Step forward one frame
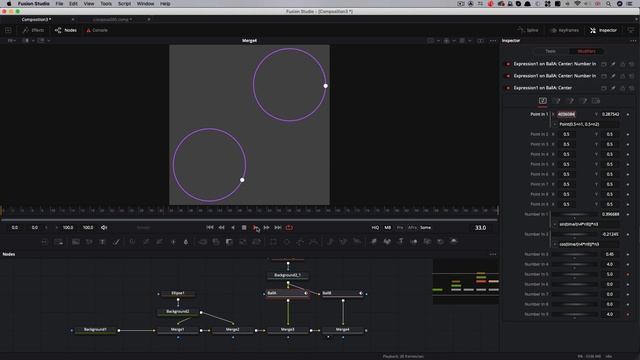Image resolution: width=640 pixels, height=360 pixels. pyautogui.click(x=267, y=227)
